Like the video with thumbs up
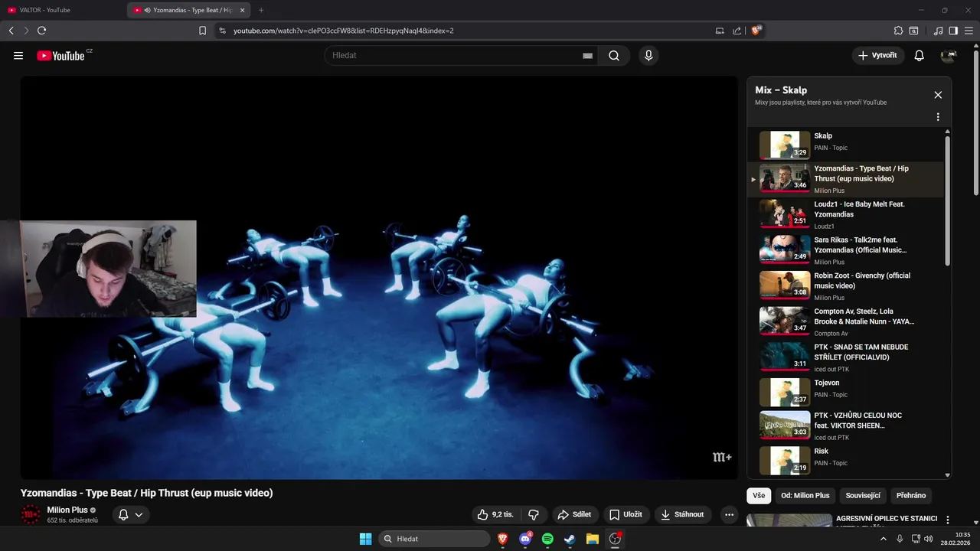Screen dimensions: 980x551 [x=495, y=515]
